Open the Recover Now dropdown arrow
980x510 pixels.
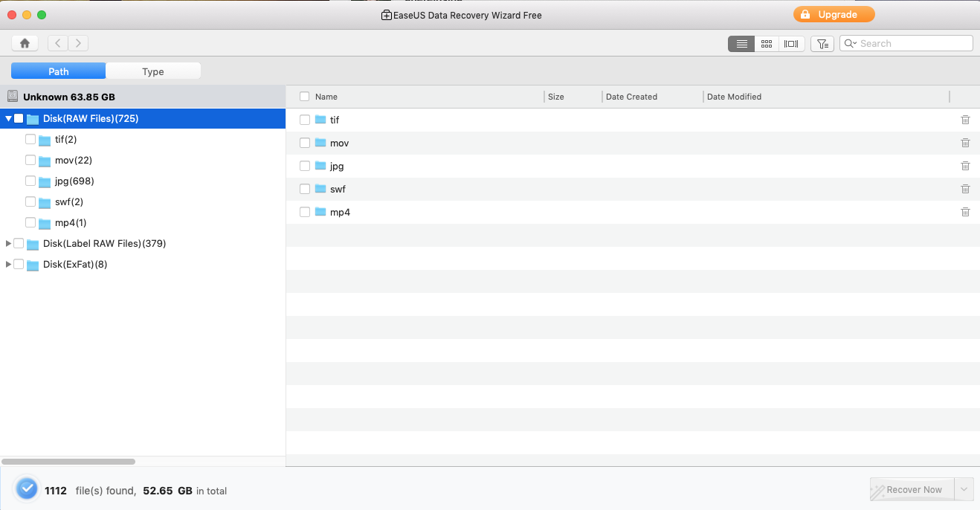(964, 489)
